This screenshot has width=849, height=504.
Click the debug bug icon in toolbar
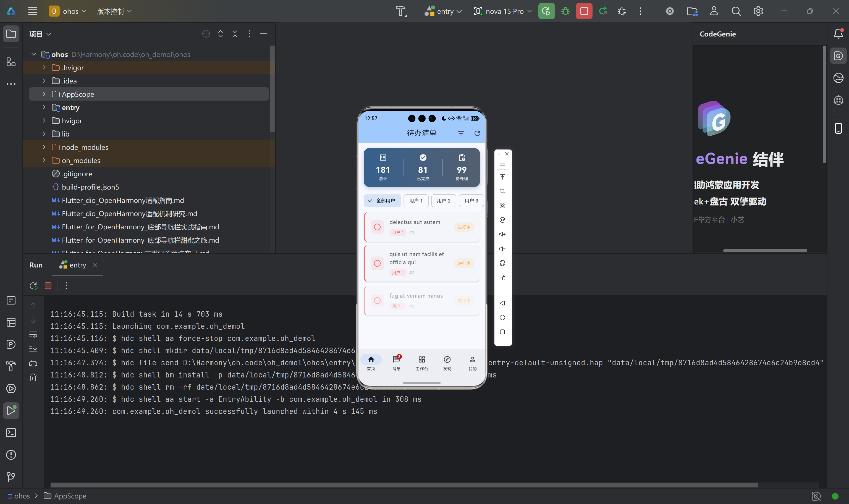click(565, 11)
